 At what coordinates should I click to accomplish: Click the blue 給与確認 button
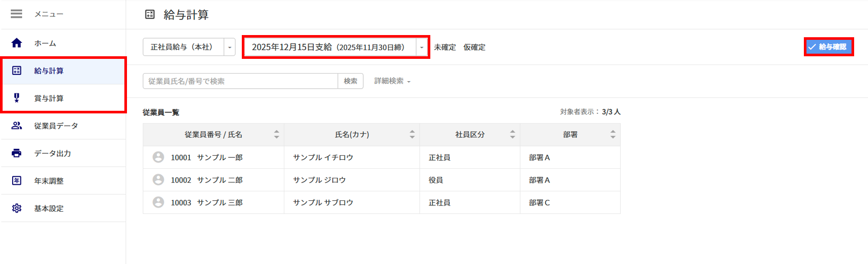tap(828, 47)
